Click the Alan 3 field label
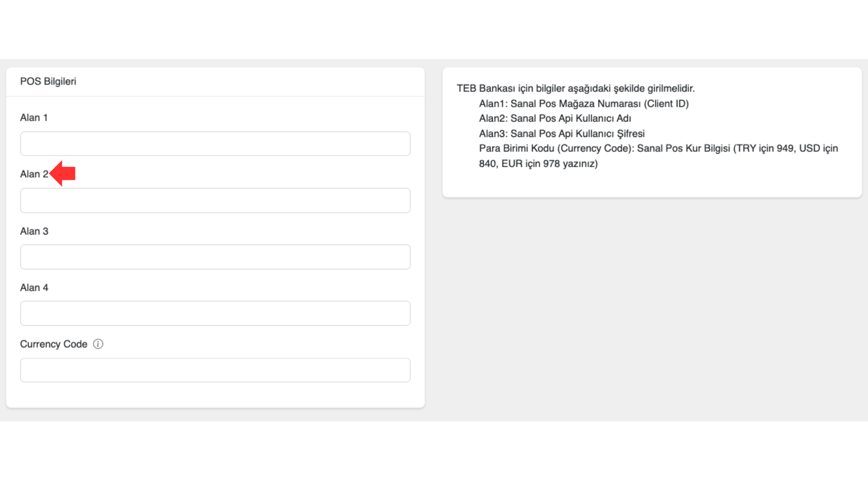The image size is (868, 488). click(34, 231)
